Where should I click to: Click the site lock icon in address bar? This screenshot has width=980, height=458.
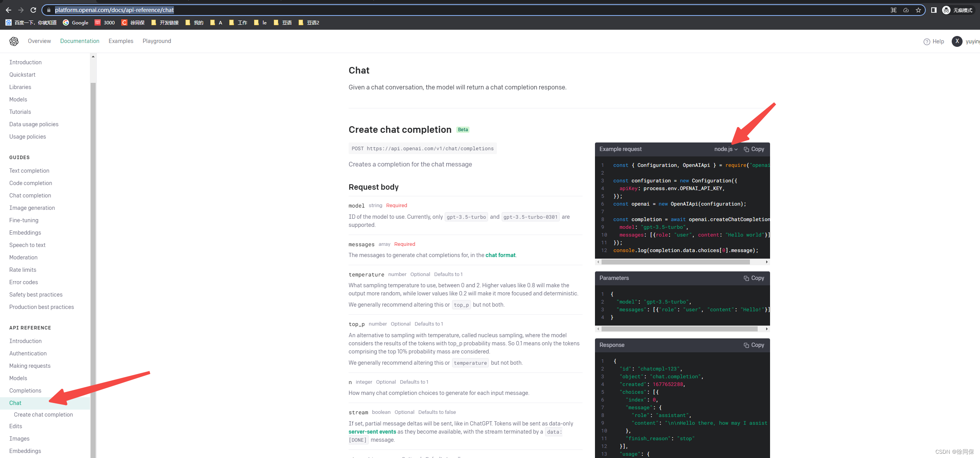tap(48, 10)
